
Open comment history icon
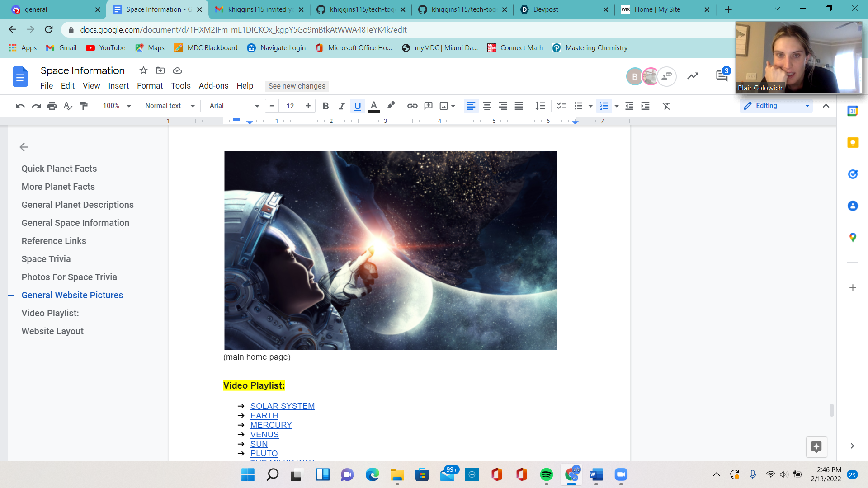(722, 76)
